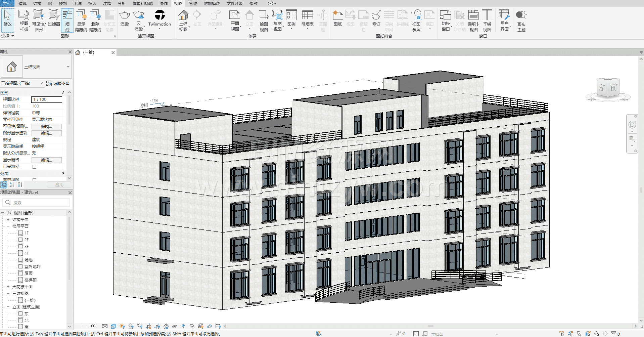
Task: Tick the 裁剪视图 checkbox
Action: coord(34,180)
